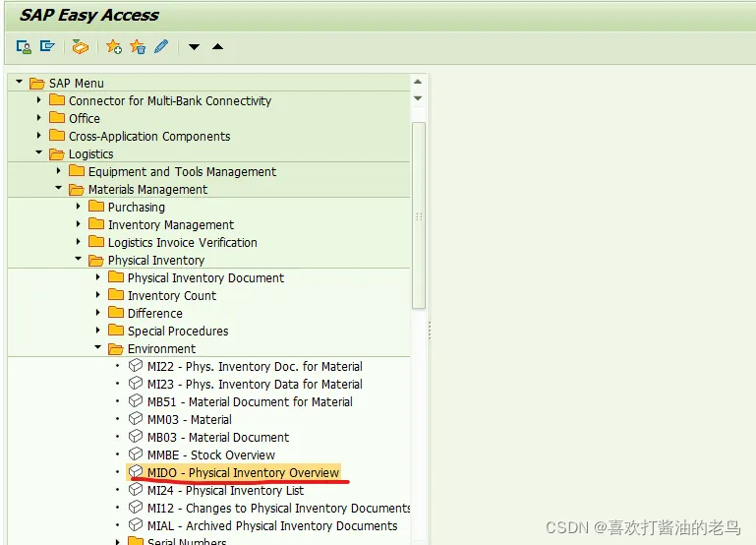Click the move favorite down arrow

194,47
